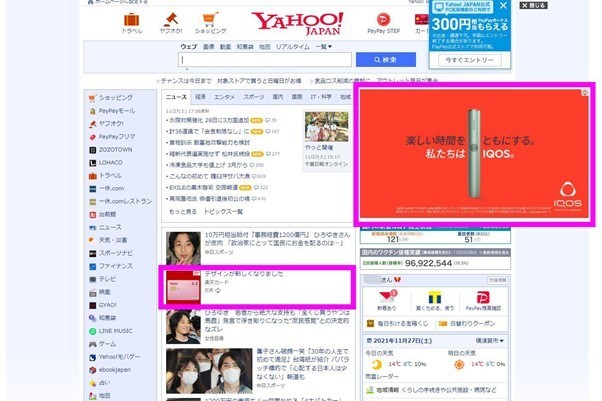Open the ヤフオク! auction gavel icon
This screenshot has height=401, width=602.
(x=171, y=23)
